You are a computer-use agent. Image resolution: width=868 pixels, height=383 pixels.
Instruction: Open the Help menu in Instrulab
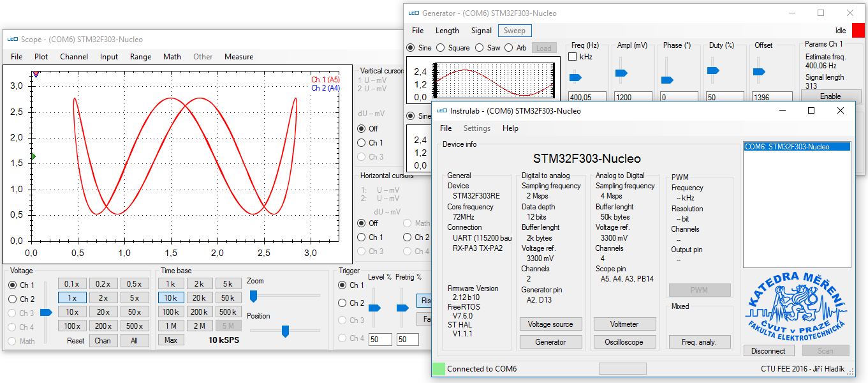(510, 128)
